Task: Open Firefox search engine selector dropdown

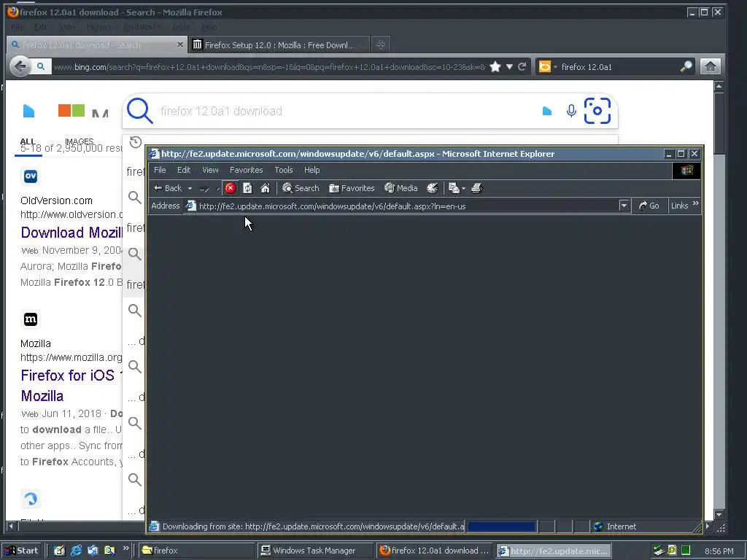Action: click(x=547, y=66)
